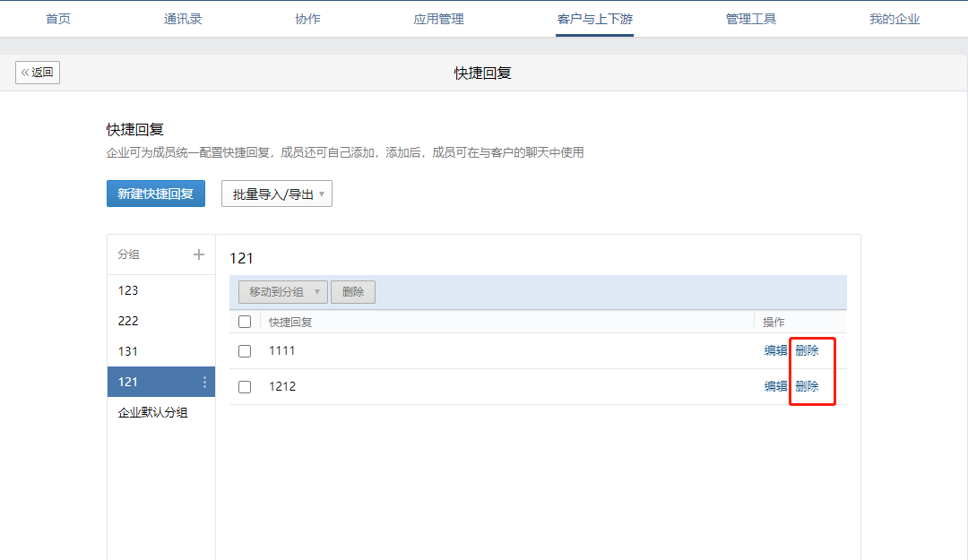Select the 企业默认分组 group

tap(153, 413)
